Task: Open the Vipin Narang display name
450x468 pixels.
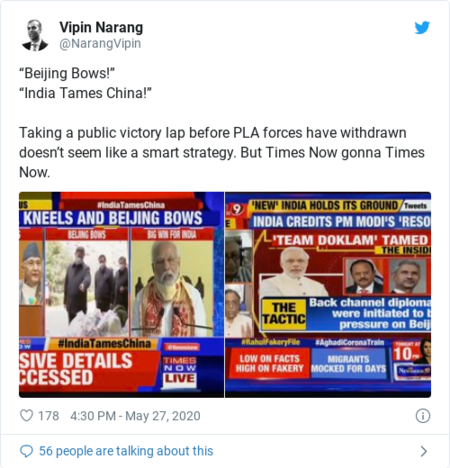Action: pos(101,27)
